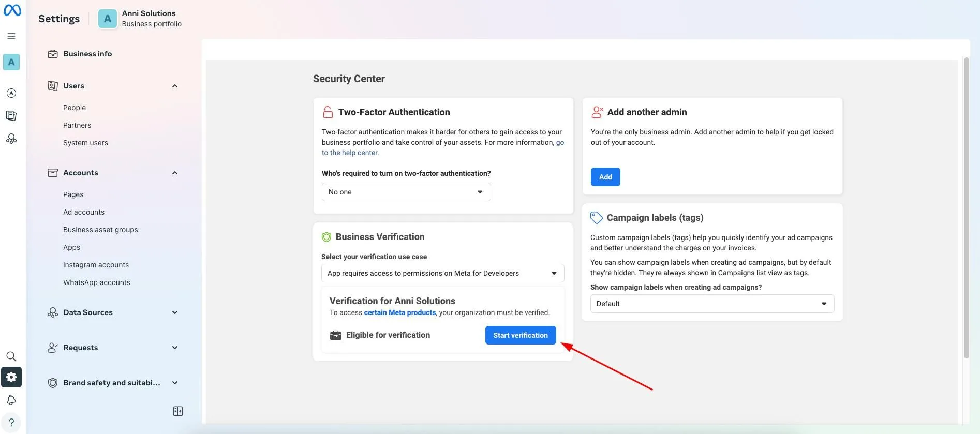980x434 pixels.
Task: Open the two-factor requirement 'No one' dropdown
Action: coord(406,192)
